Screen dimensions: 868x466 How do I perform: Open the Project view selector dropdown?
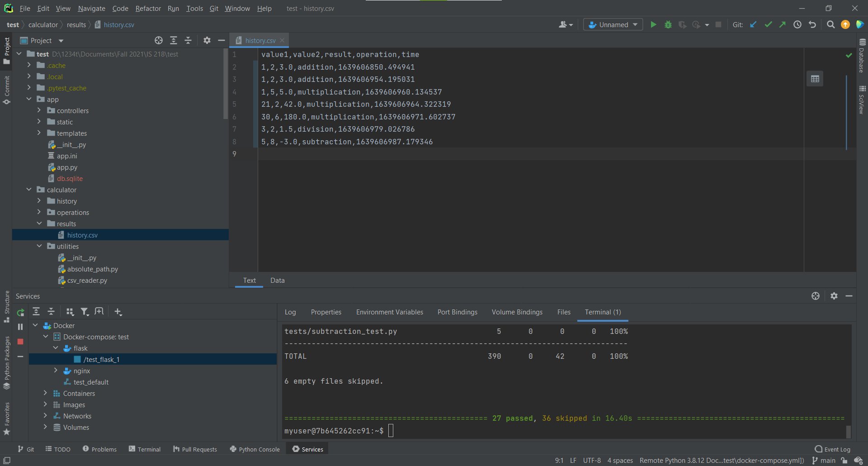pyautogui.click(x=42, y=41)
